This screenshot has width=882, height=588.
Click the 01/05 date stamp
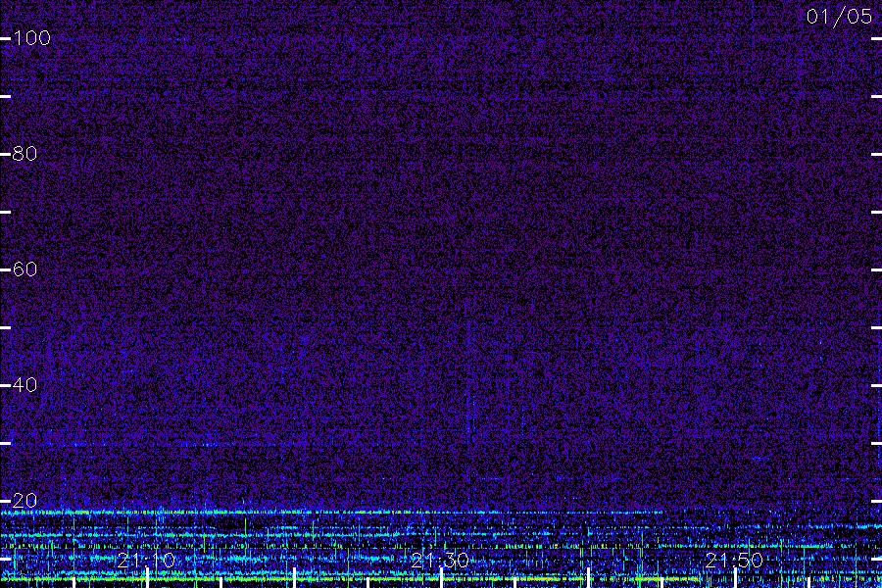[x=839, y=17]
